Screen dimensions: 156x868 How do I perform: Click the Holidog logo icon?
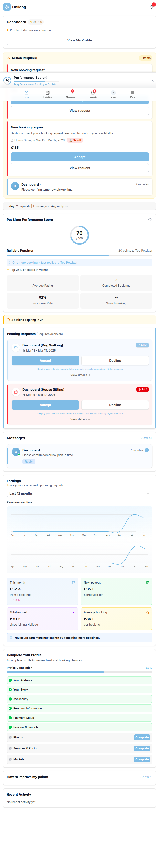7,7
